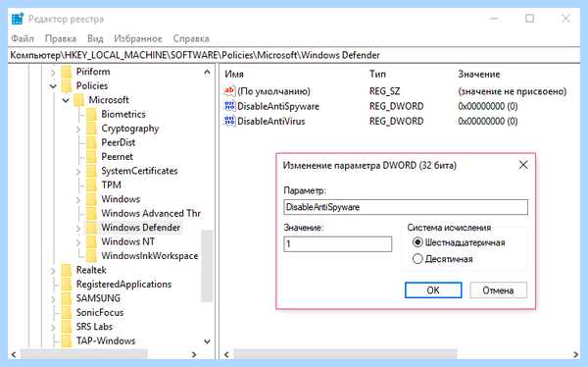Click the Microsoft folder icon
Screen dimensions: 588x367
[x=78, y=100]
